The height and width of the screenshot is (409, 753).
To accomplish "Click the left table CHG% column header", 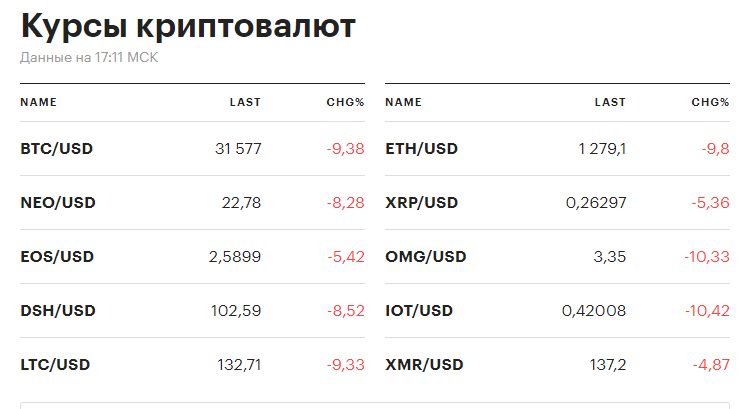I will click(345, 102).
